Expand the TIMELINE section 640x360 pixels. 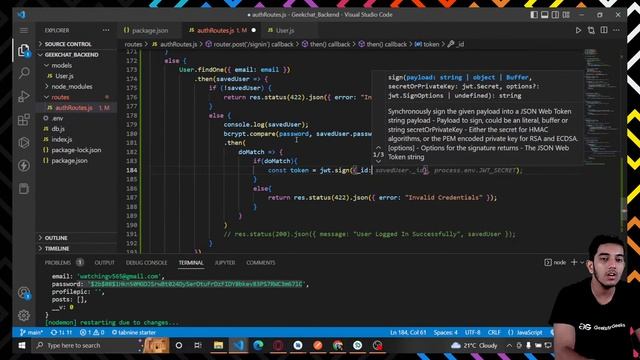coord(56,249)
